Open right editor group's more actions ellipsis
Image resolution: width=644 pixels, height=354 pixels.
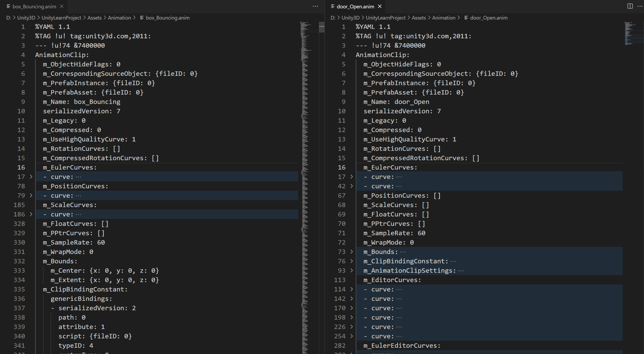pos(640,6)
